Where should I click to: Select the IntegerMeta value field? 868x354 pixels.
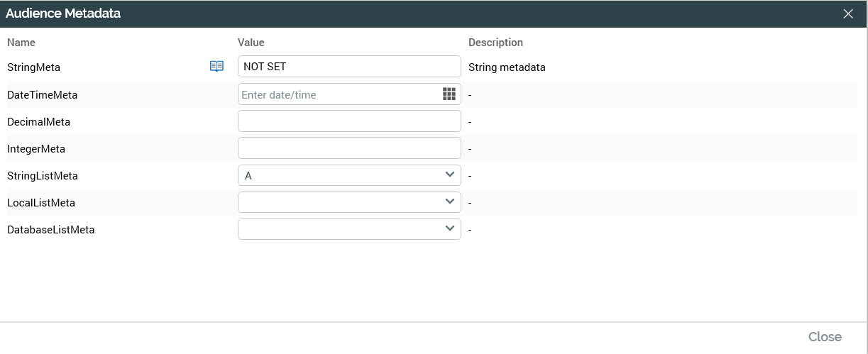348,148
